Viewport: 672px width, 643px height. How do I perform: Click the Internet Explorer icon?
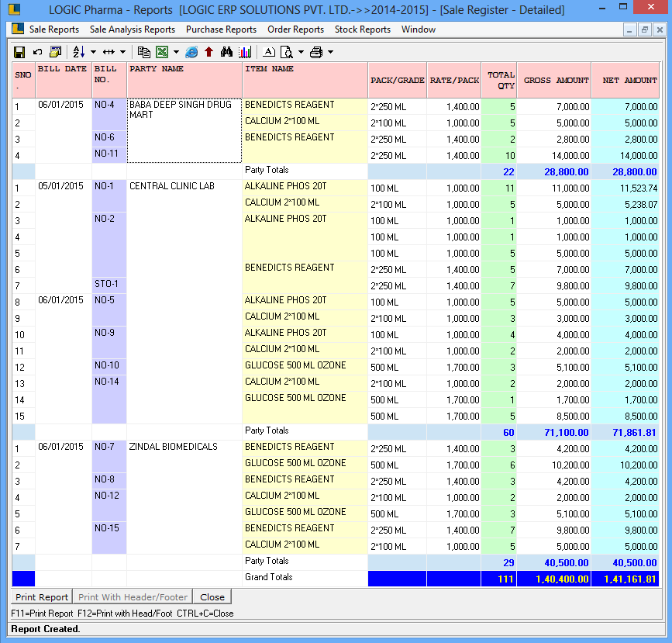point(191,52)
